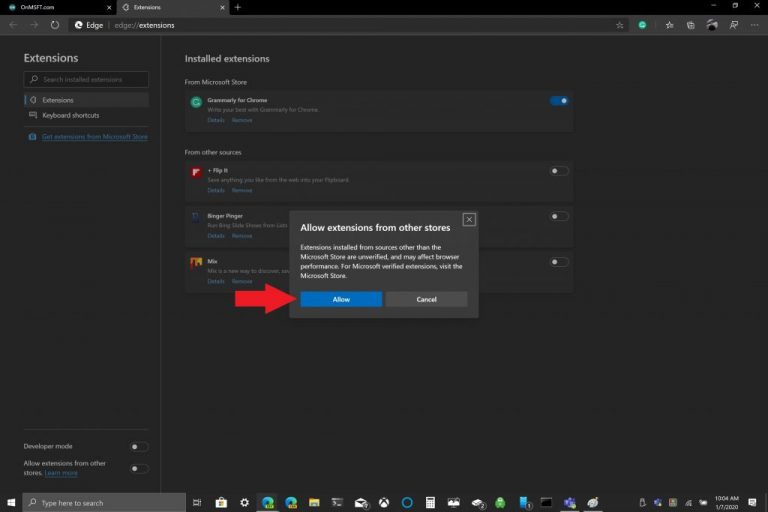Viewport: 768px width, 512px height.
Task: Open Microsoft Teams on taskbar
Action: point(569,503)
